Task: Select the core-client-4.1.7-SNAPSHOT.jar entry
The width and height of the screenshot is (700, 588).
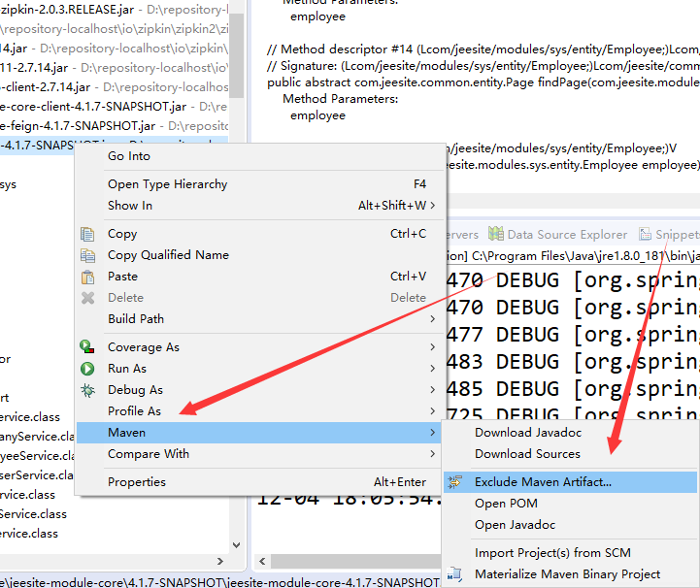Action: (x=115, y=107)
